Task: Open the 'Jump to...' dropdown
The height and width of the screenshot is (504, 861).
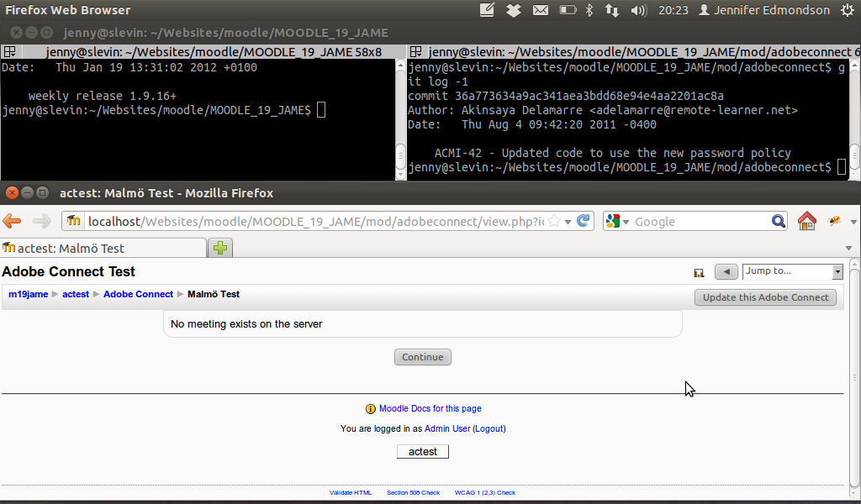Action: point(792,271)
